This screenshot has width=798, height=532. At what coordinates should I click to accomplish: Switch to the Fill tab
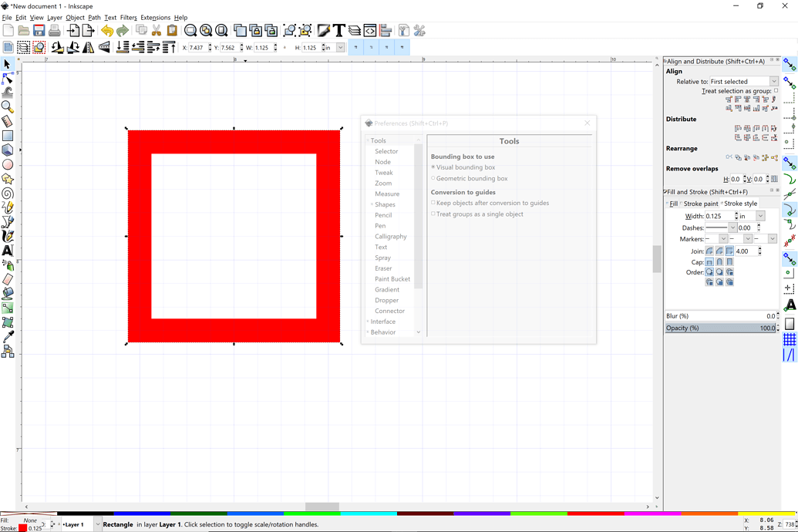(672, 204)
